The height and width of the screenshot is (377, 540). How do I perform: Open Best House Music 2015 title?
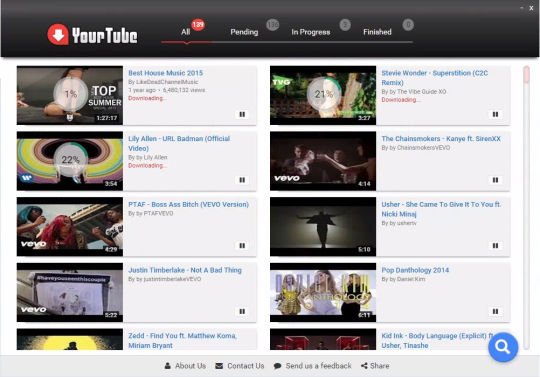(x=166, y=73)
